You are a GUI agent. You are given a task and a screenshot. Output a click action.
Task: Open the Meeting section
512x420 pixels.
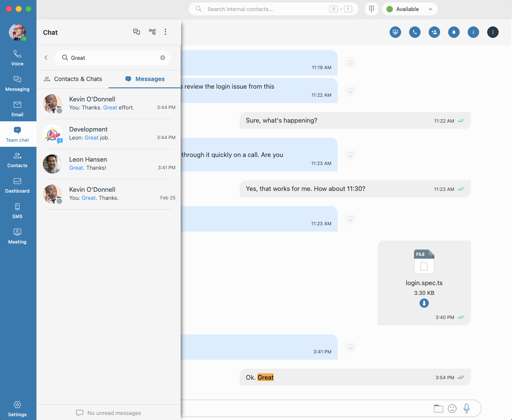tap(17, 236)
